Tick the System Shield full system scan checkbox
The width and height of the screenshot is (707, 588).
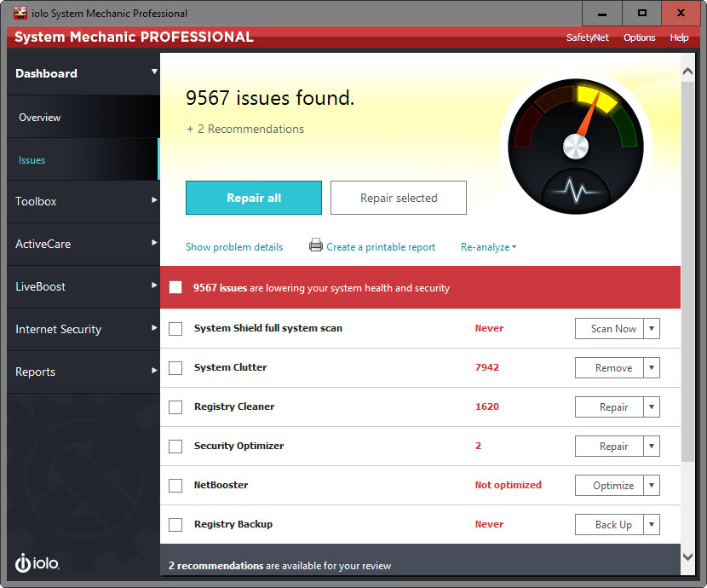[175, 329]
